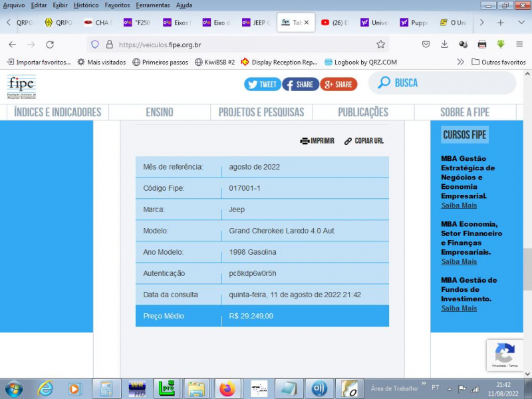This screenshot has height=399, width=532.
Task: Click the FIPE logo
Action: 21,87
